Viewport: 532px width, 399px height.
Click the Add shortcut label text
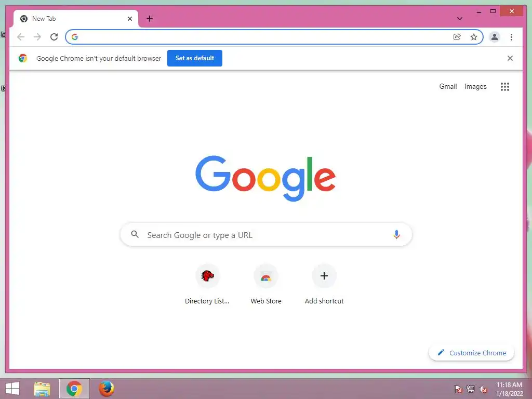tap(324, 301)
